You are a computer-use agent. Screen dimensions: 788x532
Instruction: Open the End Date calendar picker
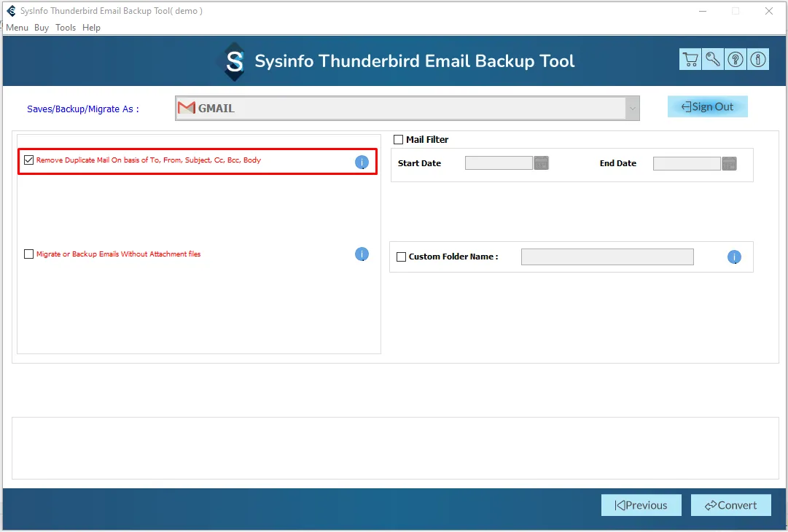click(x=729, y=164)
